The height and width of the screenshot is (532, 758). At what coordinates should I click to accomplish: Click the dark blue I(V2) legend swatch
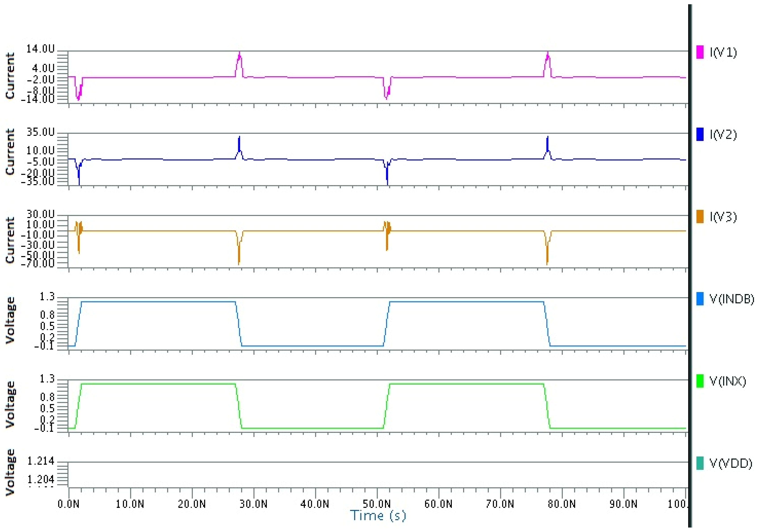pos(699,135)
